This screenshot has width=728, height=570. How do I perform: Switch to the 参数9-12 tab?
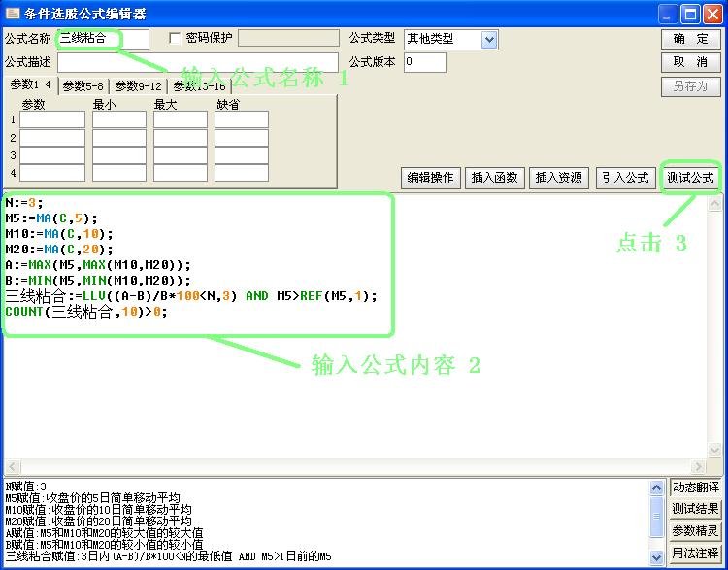pos(138,86)
